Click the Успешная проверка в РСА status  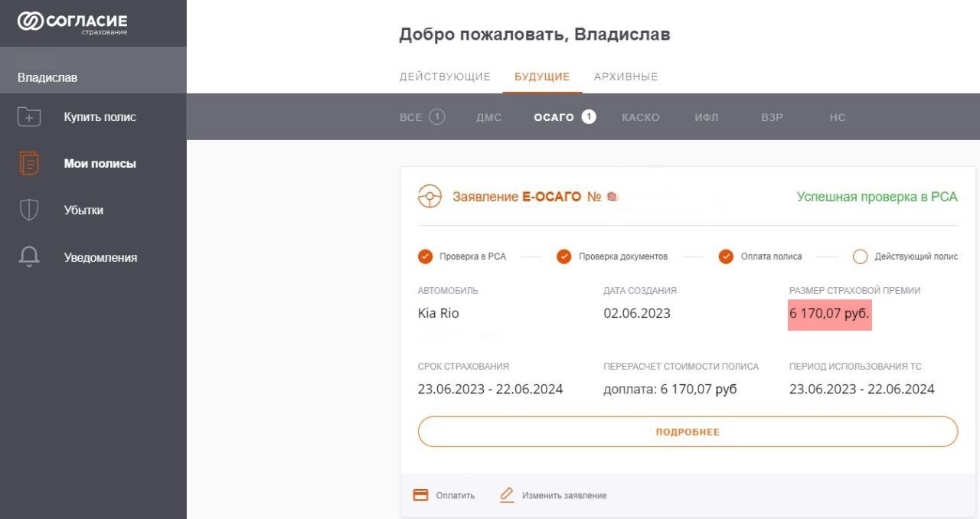point(877,197)
